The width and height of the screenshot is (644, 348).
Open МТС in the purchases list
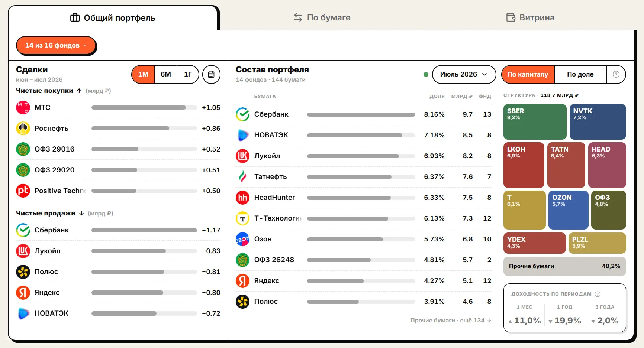(42, 108)
